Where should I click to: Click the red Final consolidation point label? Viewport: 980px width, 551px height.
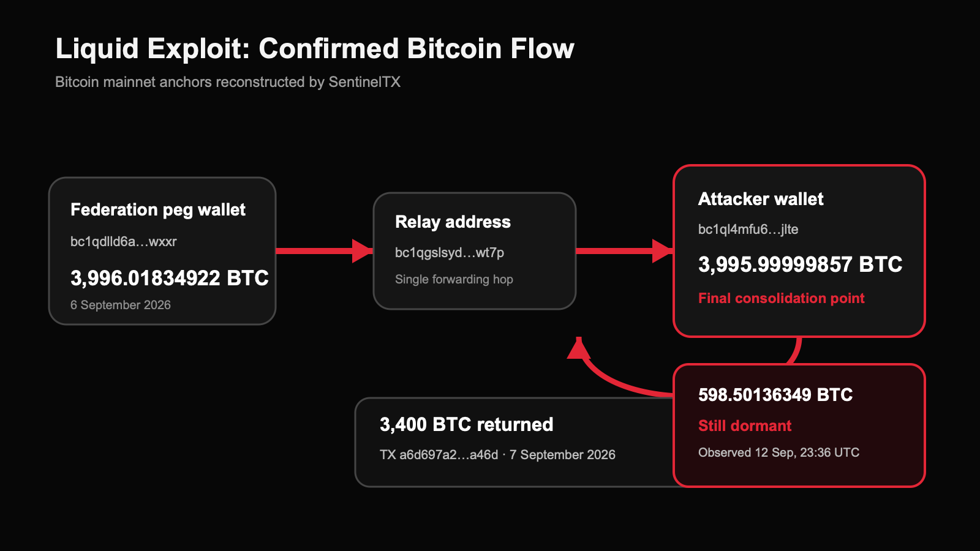[782, 298]
